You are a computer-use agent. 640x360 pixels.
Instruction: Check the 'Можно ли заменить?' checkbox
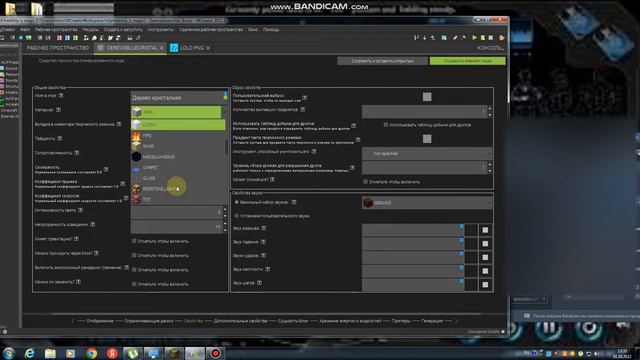click(x=134, y=284)
